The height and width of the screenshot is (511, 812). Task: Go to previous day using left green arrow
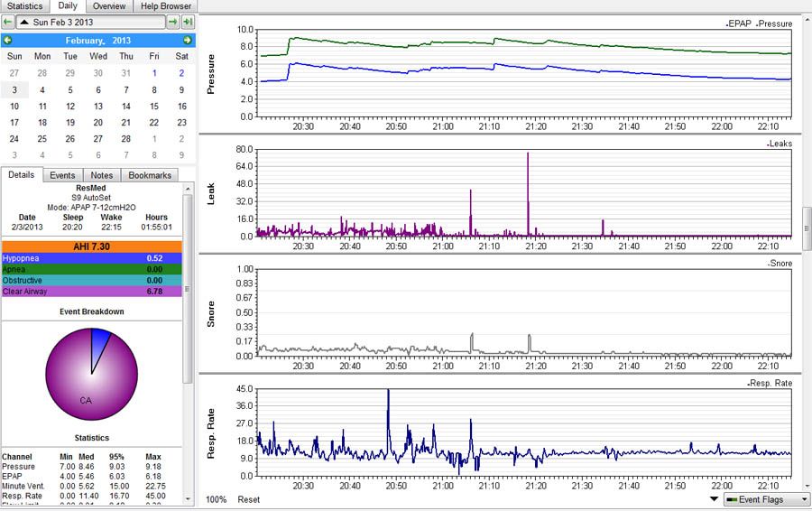coord(8,23)
